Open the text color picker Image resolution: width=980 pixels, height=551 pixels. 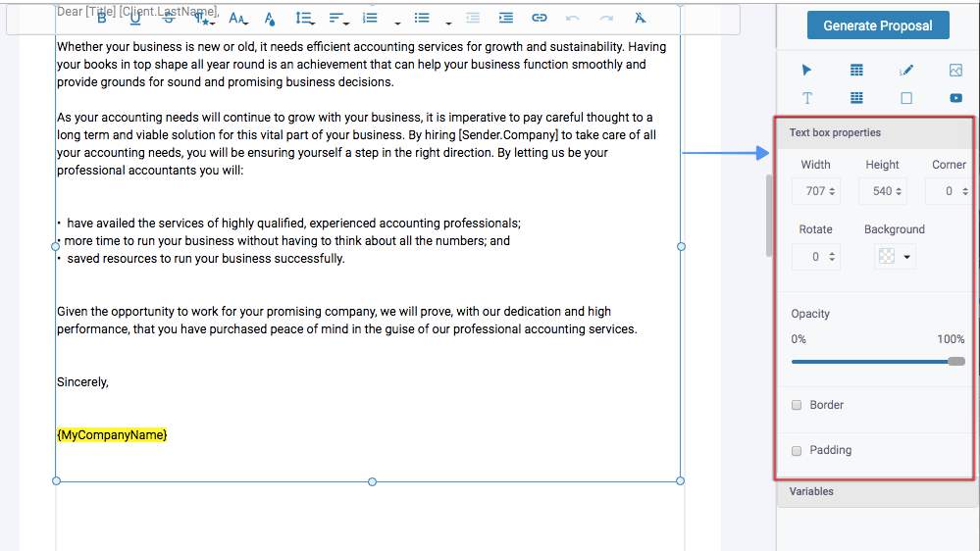pyautogui.click(x=270, y=19)
